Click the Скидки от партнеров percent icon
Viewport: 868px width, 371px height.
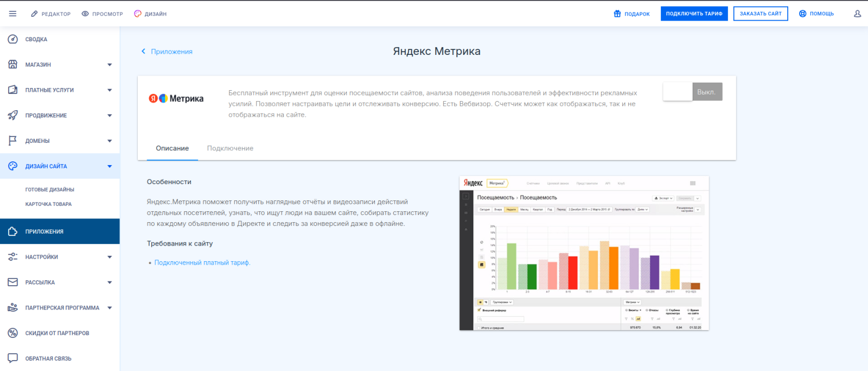[12, 333]
